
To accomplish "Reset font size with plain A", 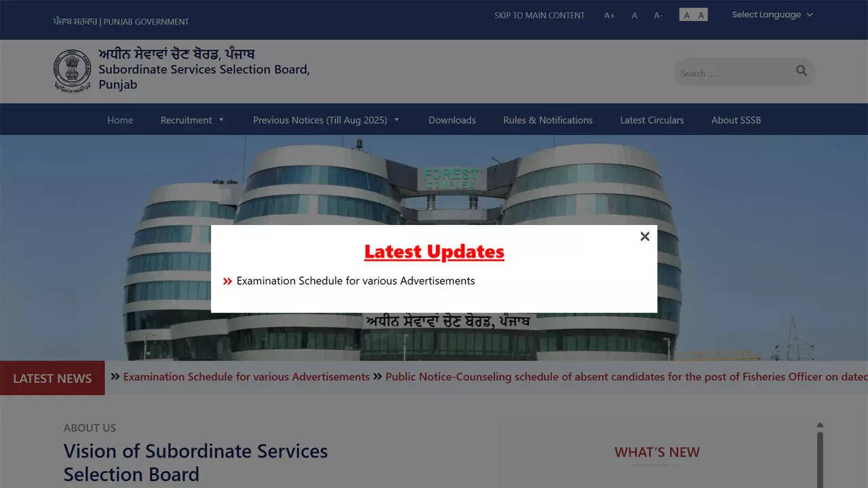I will click(635, 16).
